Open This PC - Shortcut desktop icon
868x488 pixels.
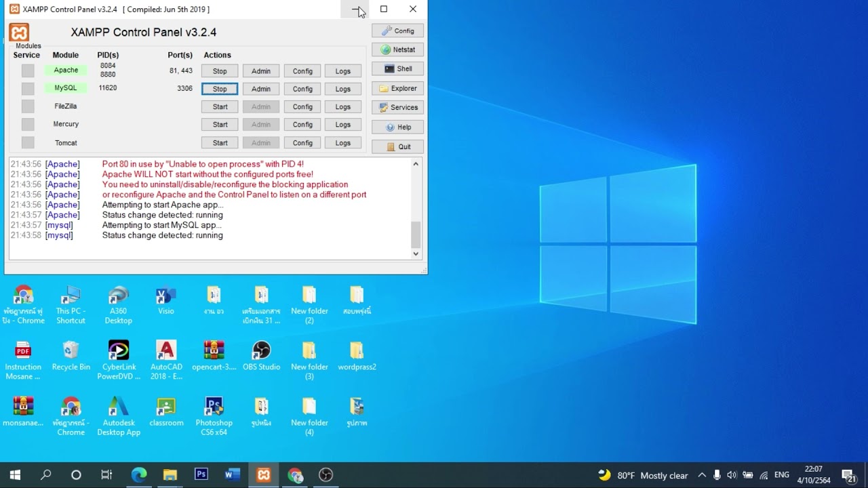tap(71, 305)
